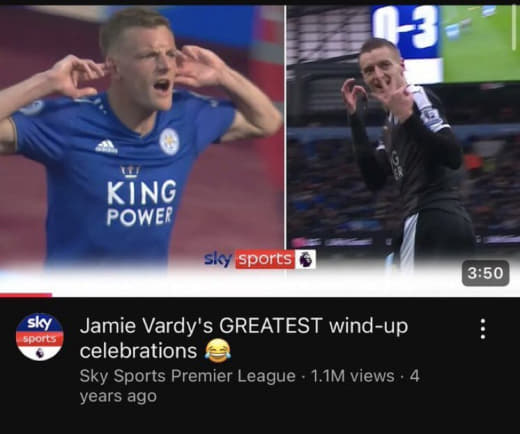Click the Jamie Vardy video title

click(x=244, y=338)
